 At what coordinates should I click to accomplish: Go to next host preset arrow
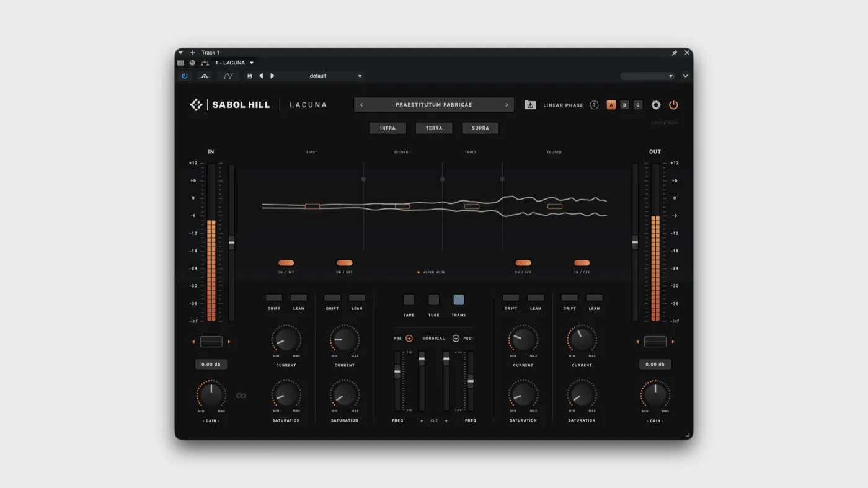coord(272,76)
